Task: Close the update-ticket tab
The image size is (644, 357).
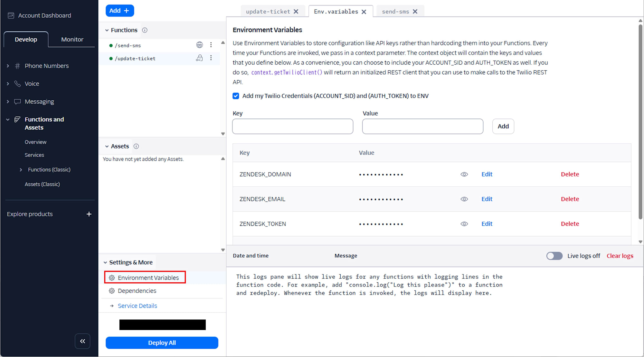Action: click(x=296, y=12)
